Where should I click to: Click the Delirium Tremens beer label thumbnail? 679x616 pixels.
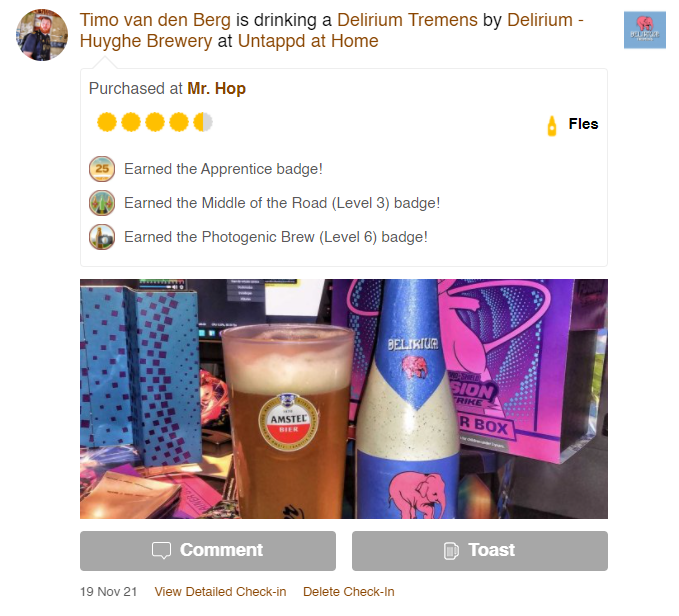click(x=644, y=30)
